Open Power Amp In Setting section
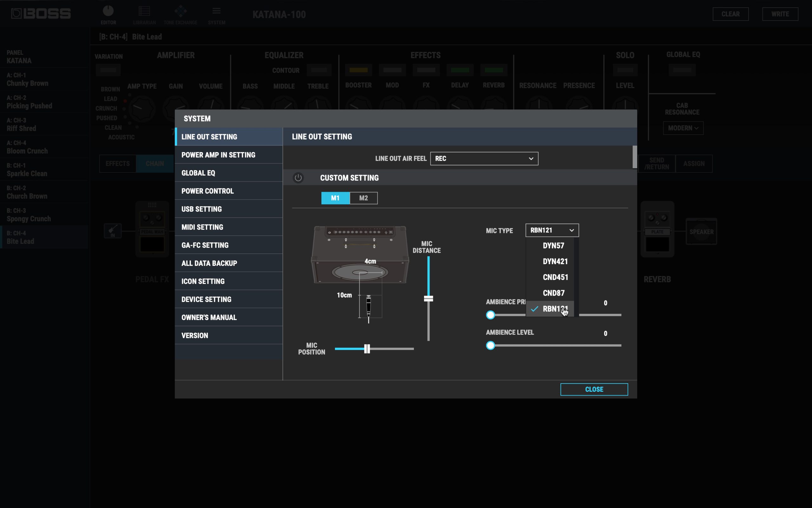812x508 pixels. (229, 155)
